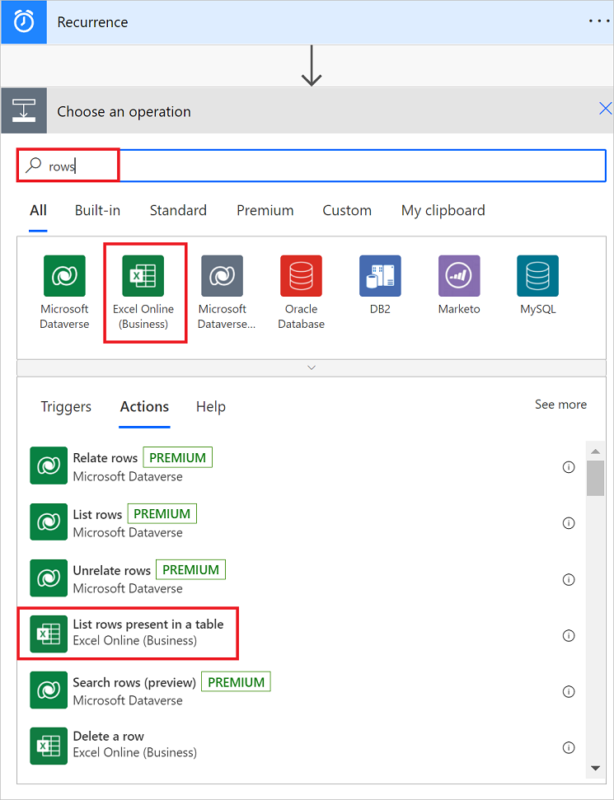Collapse the connectors list with the chevron
The image size is (614, 800).
pyautogui.click(x=311, y=367)
